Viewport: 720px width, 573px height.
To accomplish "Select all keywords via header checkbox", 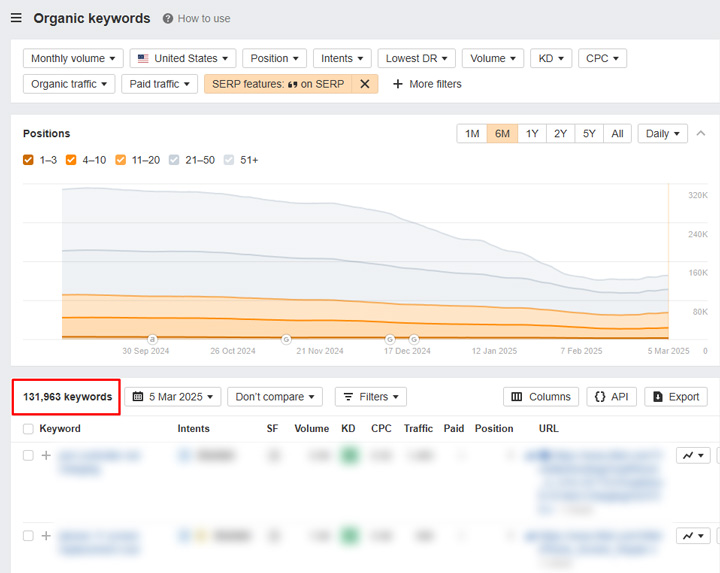I will [x=28, y=429].
